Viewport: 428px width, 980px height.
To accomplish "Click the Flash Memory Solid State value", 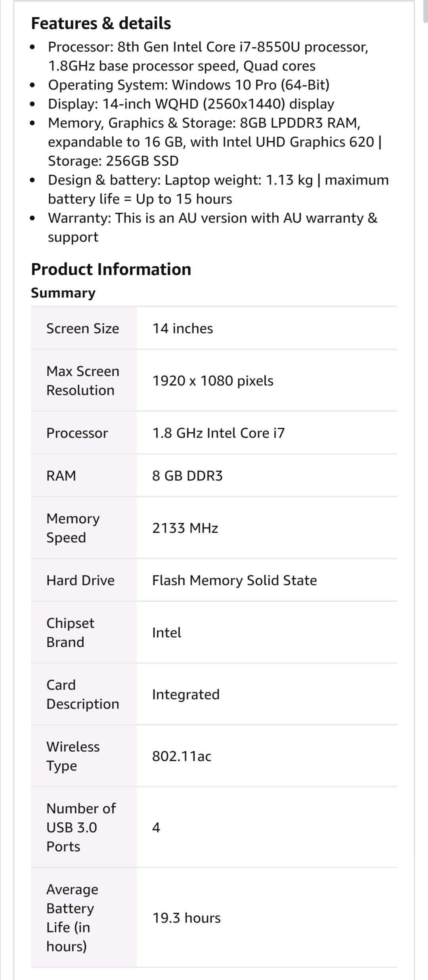I will click(x=235, y=580).
